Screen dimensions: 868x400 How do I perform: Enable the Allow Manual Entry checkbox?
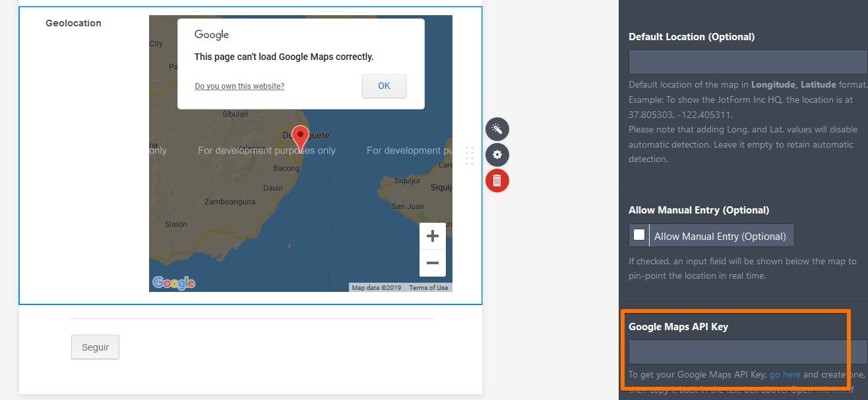[x=639, y=235]
